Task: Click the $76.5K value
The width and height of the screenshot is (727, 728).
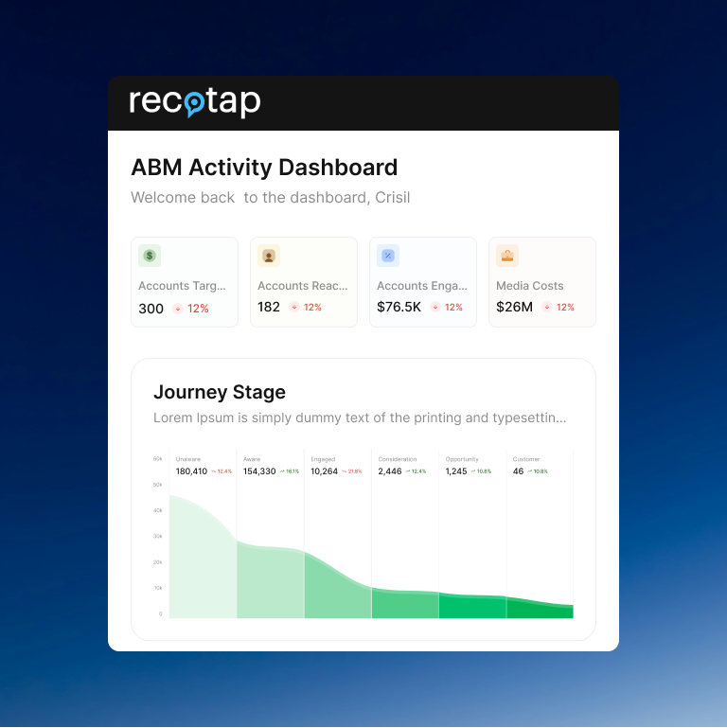Action: (x=399, y=307)
